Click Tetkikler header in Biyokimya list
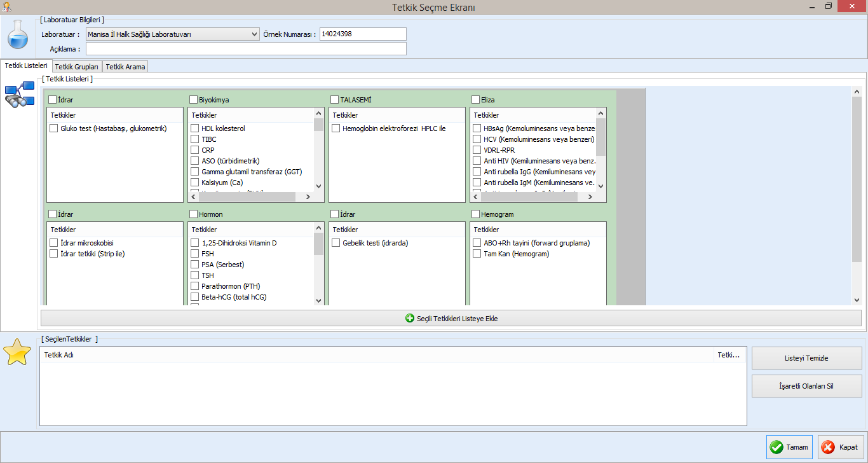Image resolution: width=868 pixels, height=463 pixels. (252, 115)
